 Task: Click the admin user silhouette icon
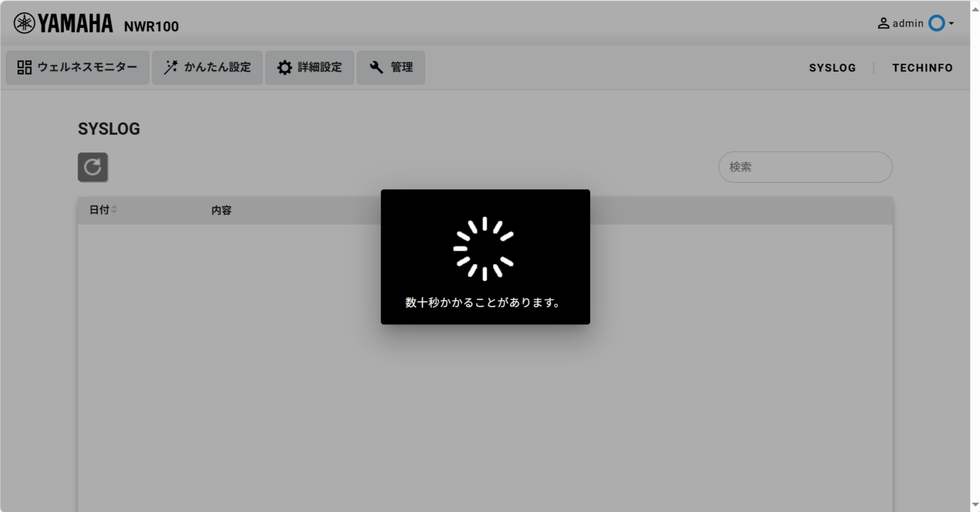coord(883,23)
